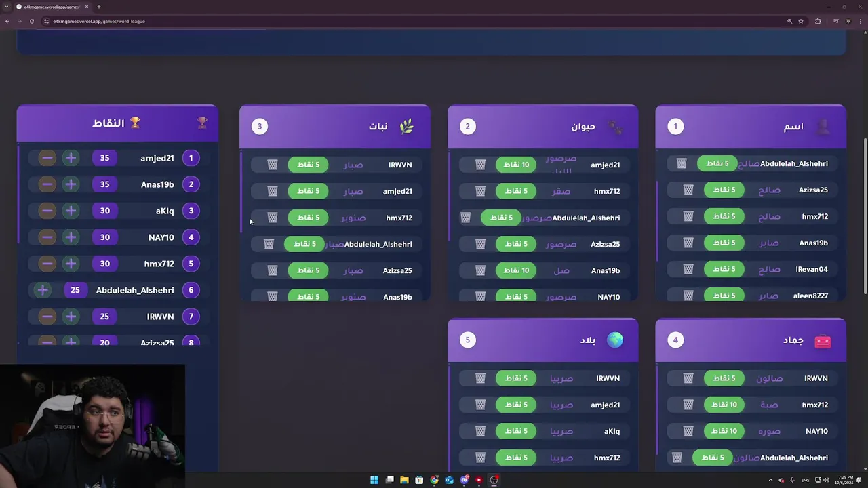The height and width of the screenshot is (488, 868).
Task: Delete Anas19b's صل answer in حيوان
Action: tap(480, 270)
